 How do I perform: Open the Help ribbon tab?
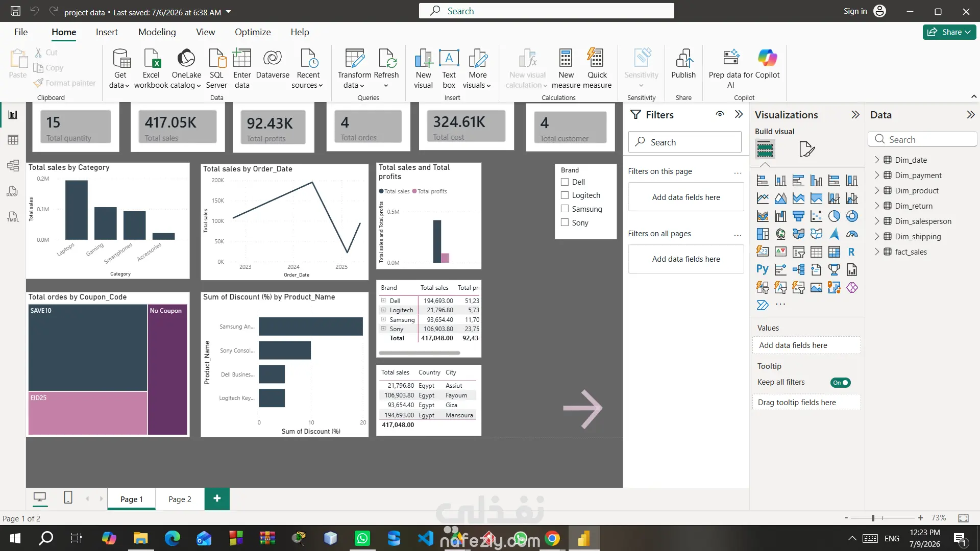300,32
